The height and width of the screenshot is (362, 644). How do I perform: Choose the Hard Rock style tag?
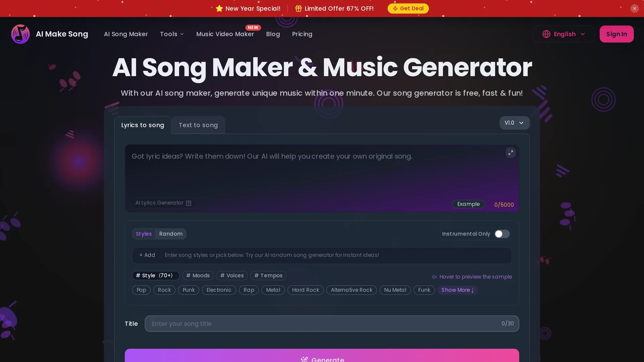pos(306,290)
